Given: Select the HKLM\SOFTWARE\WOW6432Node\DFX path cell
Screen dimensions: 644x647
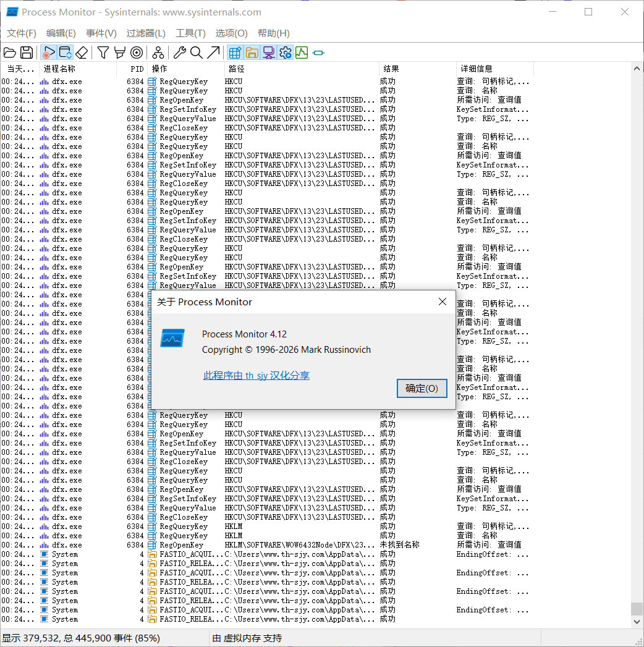Looking at the screenshot, I should point(300,544).
